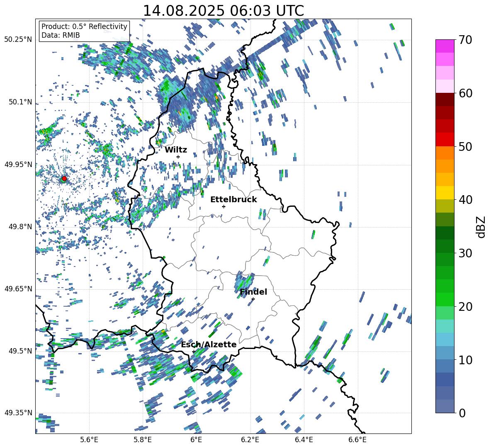Click the 49.8°N latitude label
Image resolution: width=491 pixels, height=448 pixels.
[20, 227]
